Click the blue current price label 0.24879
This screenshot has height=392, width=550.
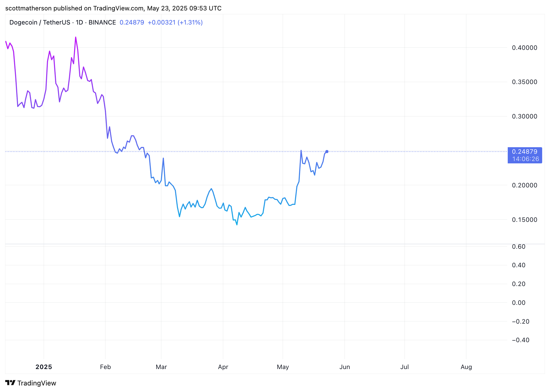click(x=524, y=152)
